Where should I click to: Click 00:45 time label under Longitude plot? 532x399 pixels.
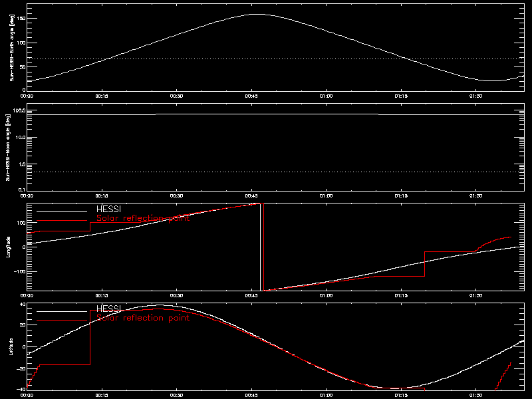point(251,295)
